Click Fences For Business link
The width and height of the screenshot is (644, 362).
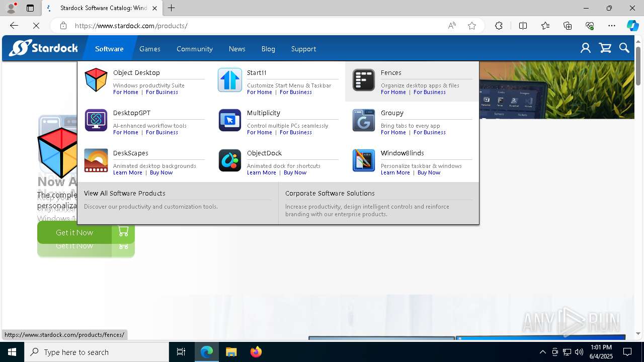point(430,92)
